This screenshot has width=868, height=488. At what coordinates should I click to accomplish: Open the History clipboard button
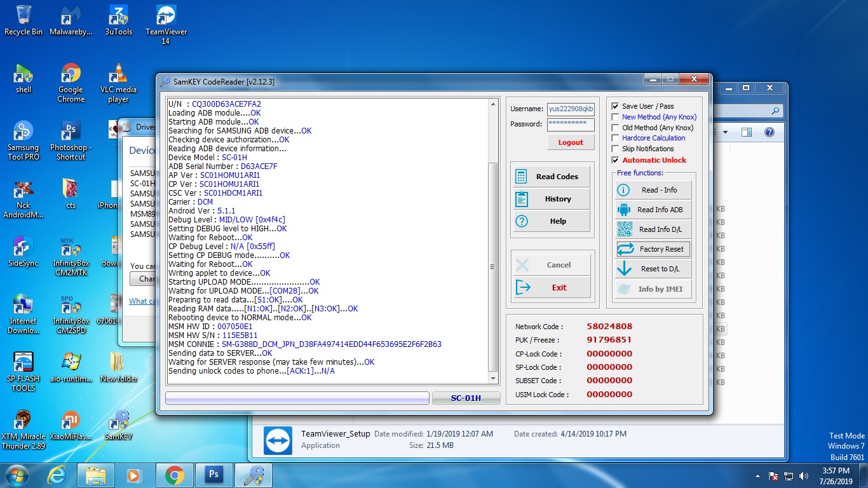point(551,199)
